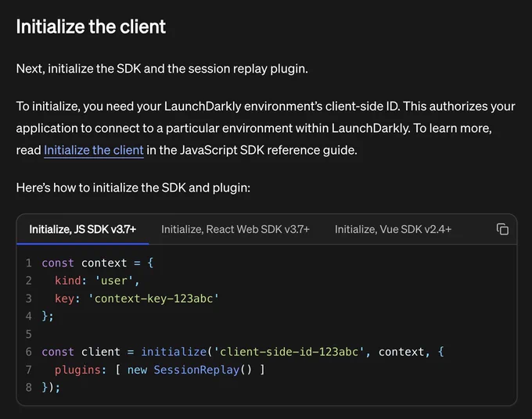
Task: Open the Initialize, Vue SDK v2.4+ tab
Action: [393, 230]
